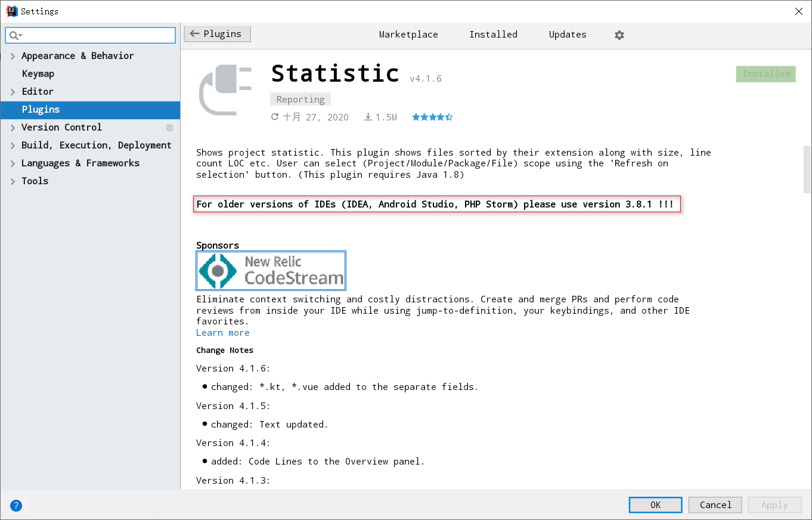Click the Version 4.1.4 change note heading
Image resolution: width=812 pixels, height=520 pixels.
click(233, 443)
